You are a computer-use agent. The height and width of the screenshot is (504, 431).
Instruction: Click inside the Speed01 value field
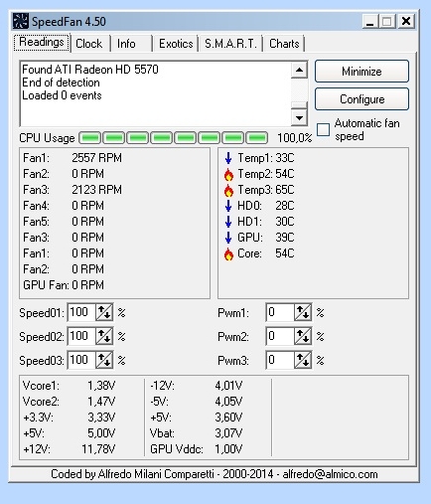pyautogui.click(x=81, y=312)
